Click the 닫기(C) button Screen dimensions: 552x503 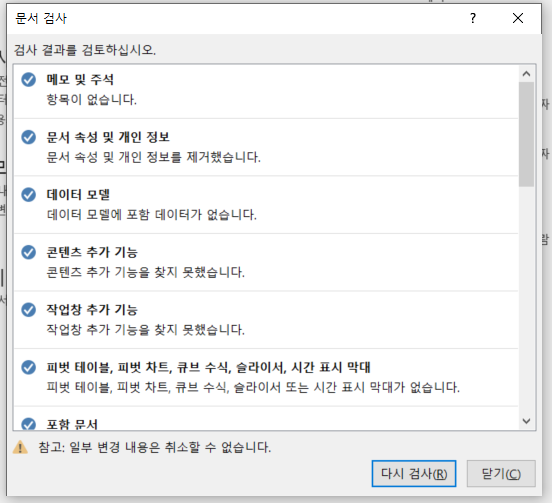click(x=501, y=474)
